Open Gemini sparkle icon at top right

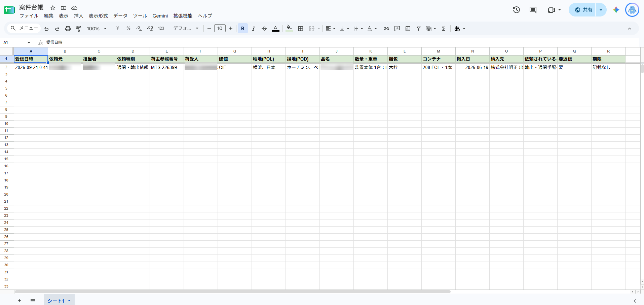(616, 10)
